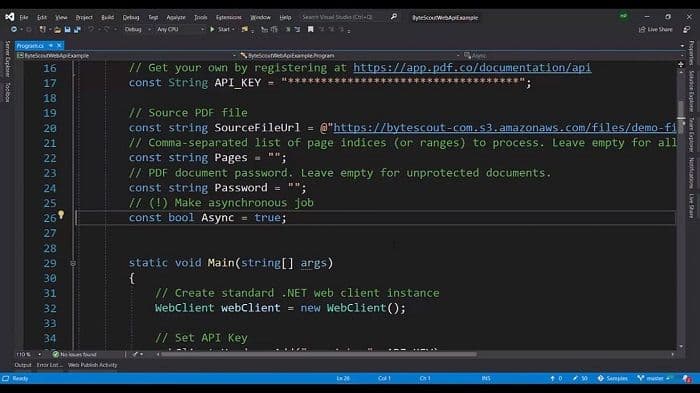This screenshot has width=700, height=393.
Task: Open the Toolbox side tab
Action: pos(7,92)
